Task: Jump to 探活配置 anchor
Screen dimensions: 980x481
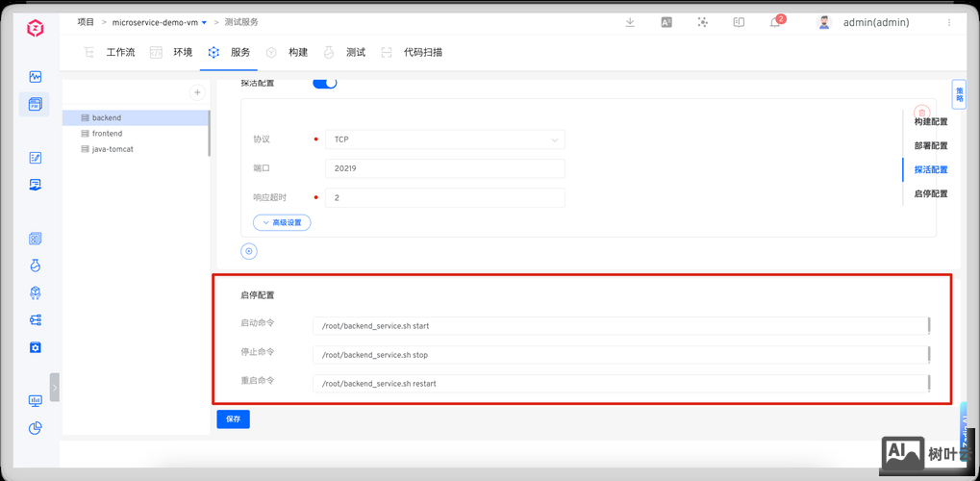Action: [x=931, y=169]
